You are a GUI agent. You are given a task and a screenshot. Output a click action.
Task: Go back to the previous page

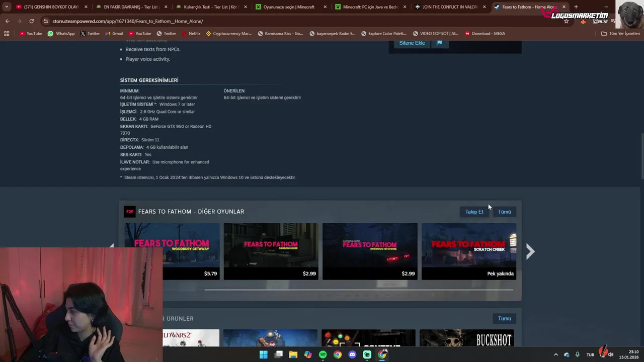pyautogui.click(x=7, y=21)
